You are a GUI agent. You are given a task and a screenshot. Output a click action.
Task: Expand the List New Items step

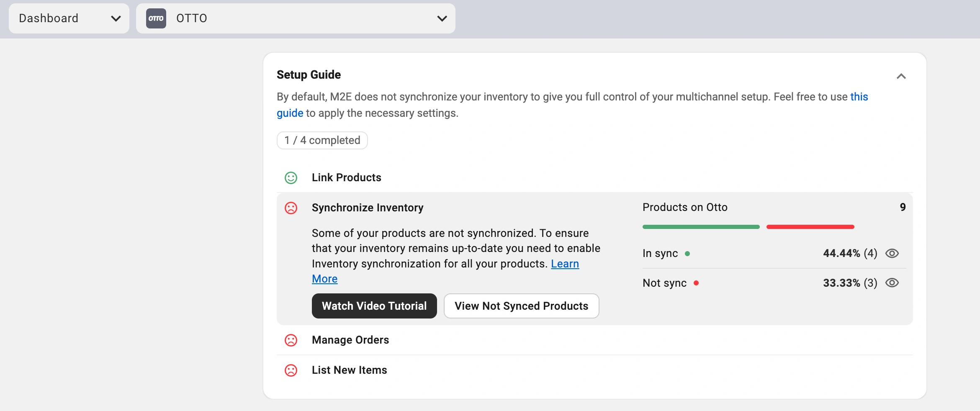(x=350, y=370)
